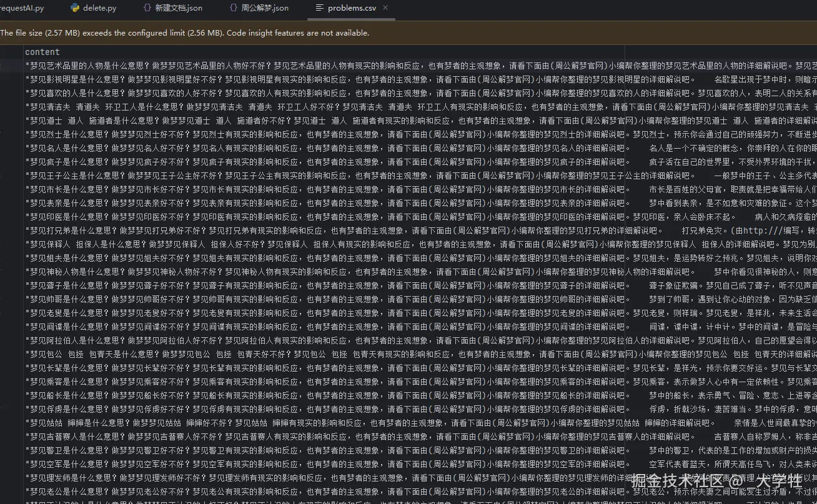Click the line starting 梦见间谍是什么意思
The width and height of the screenshot is (817, 504).
coord(421,327)
